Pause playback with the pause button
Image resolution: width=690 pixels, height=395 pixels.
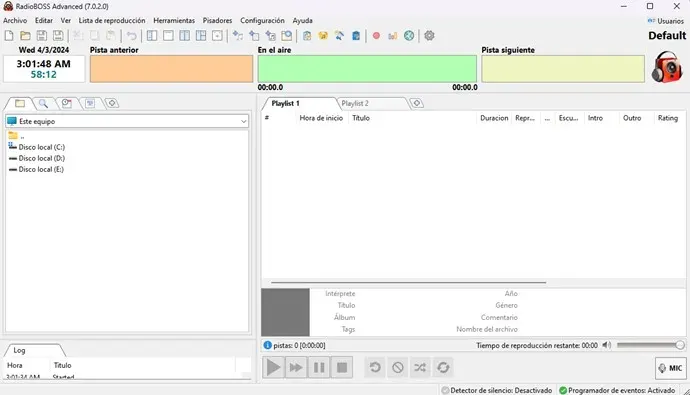pyautogui.click(x=319, y=367)
